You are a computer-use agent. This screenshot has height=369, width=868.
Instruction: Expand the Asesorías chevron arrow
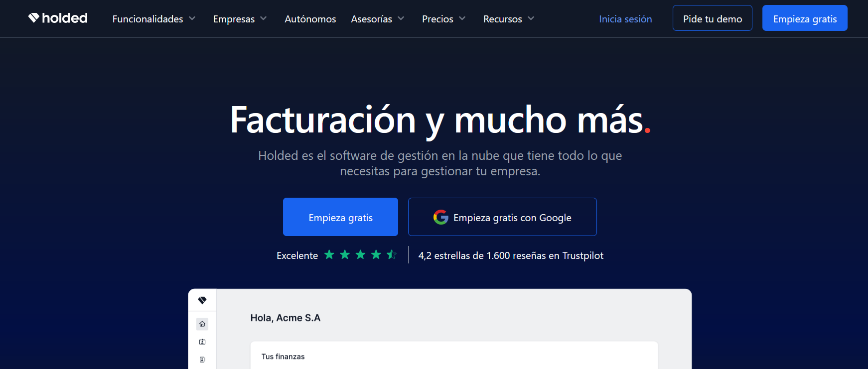point(401,18)
